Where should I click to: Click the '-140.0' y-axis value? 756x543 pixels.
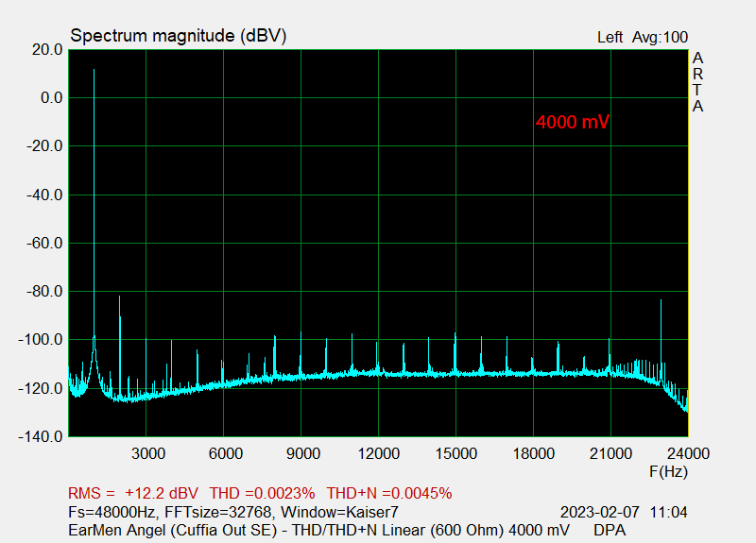(41, 437)
